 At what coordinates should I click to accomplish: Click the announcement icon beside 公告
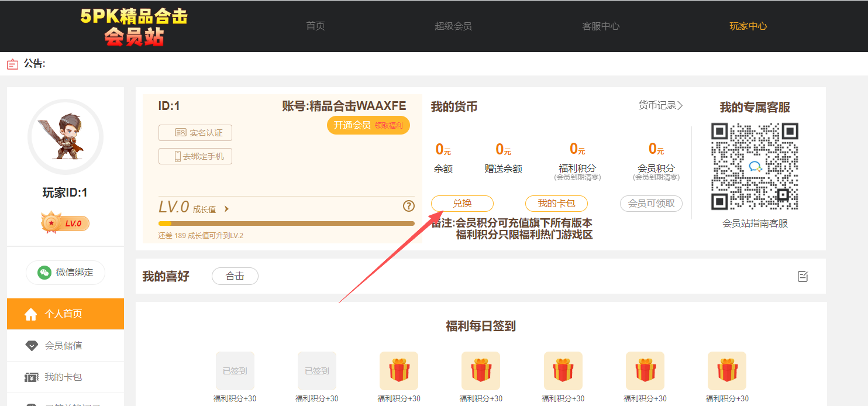pos(12,64)
